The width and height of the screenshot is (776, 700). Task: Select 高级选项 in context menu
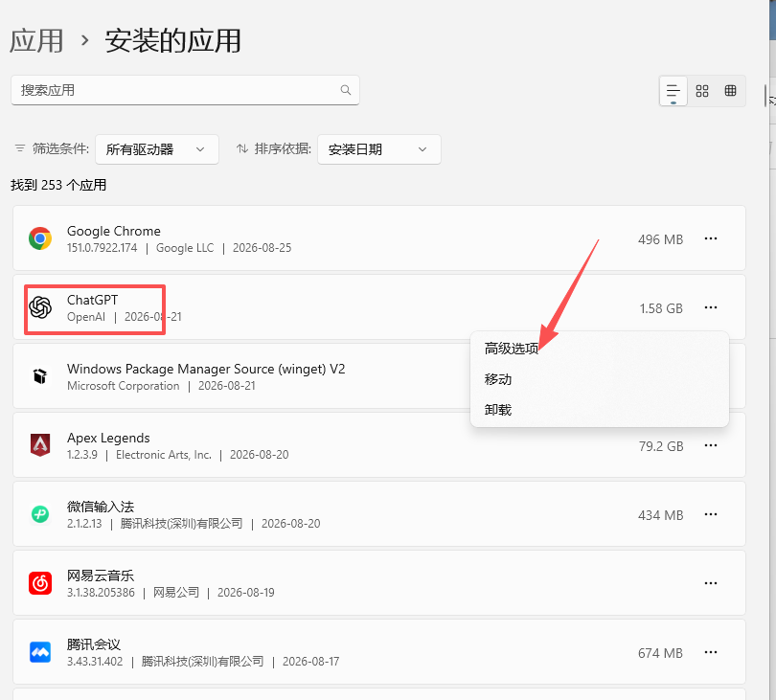click(600, 349)
